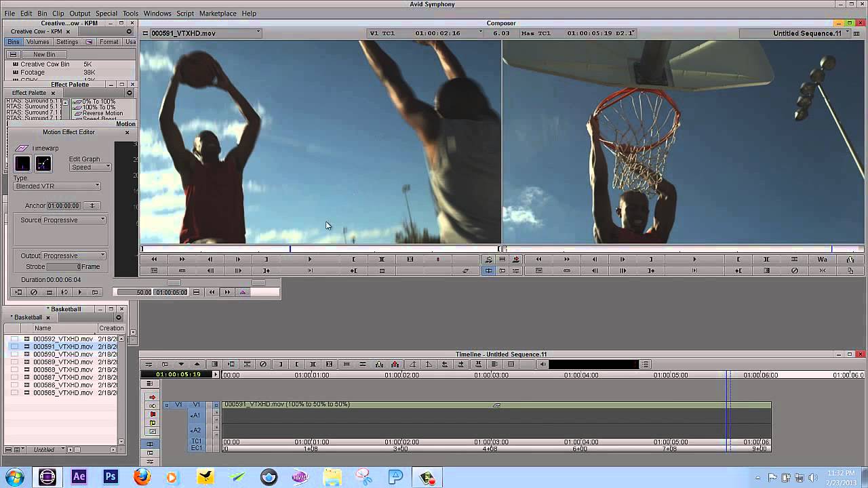Select 000590_VTXHD.mov in Basketball bin
The height and width of the screenshot is (488, 868).
(63, 354)
